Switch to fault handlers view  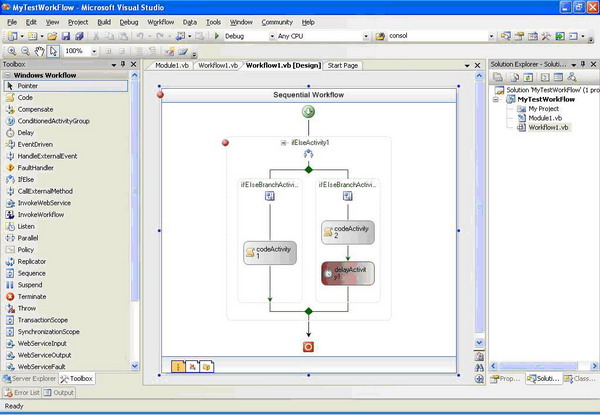pos(207,367)
